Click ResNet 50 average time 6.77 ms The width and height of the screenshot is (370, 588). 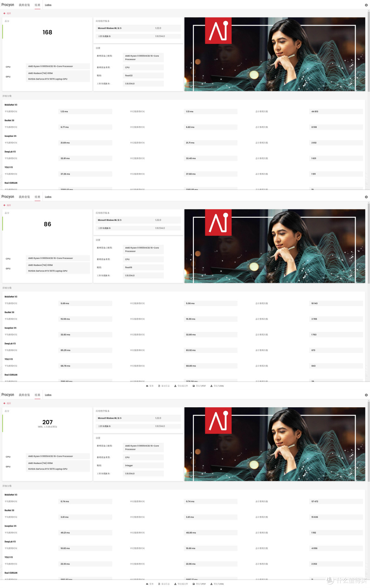[85, 127]
